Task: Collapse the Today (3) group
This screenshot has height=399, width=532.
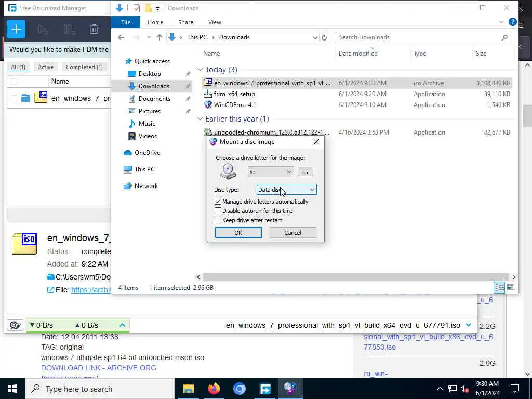Action: tap(200, 70)
